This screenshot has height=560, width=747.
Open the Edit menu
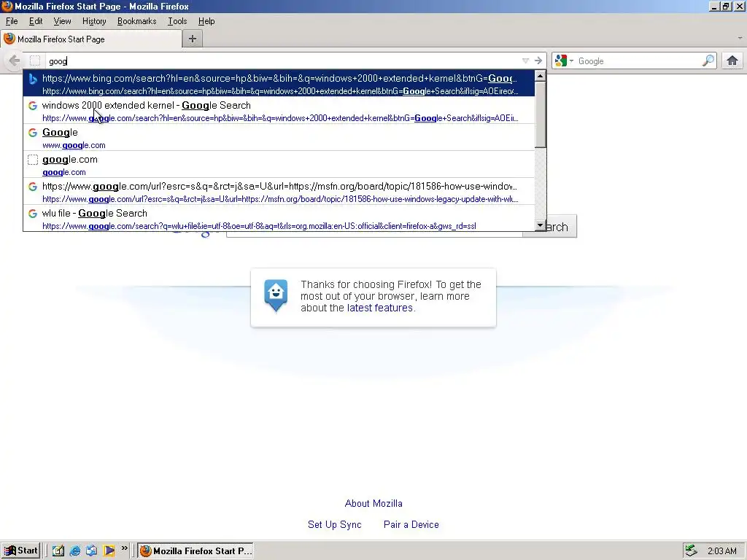pos(36,21)
